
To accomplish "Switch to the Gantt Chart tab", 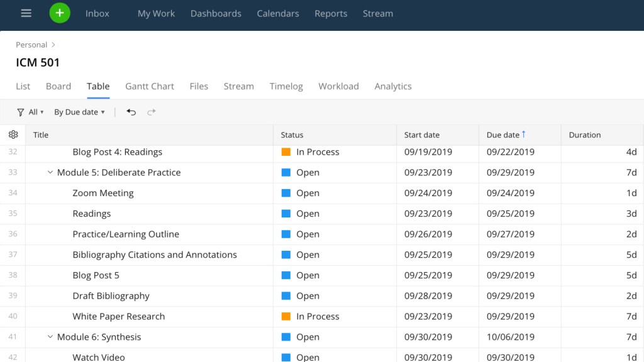I will pos(150,86).
